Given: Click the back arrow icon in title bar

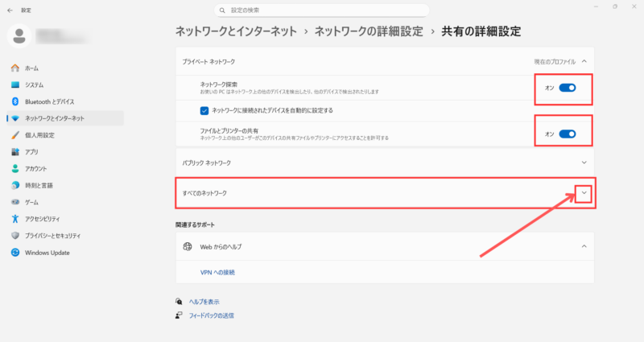Looking at the screenshot, I should point(10,10).
